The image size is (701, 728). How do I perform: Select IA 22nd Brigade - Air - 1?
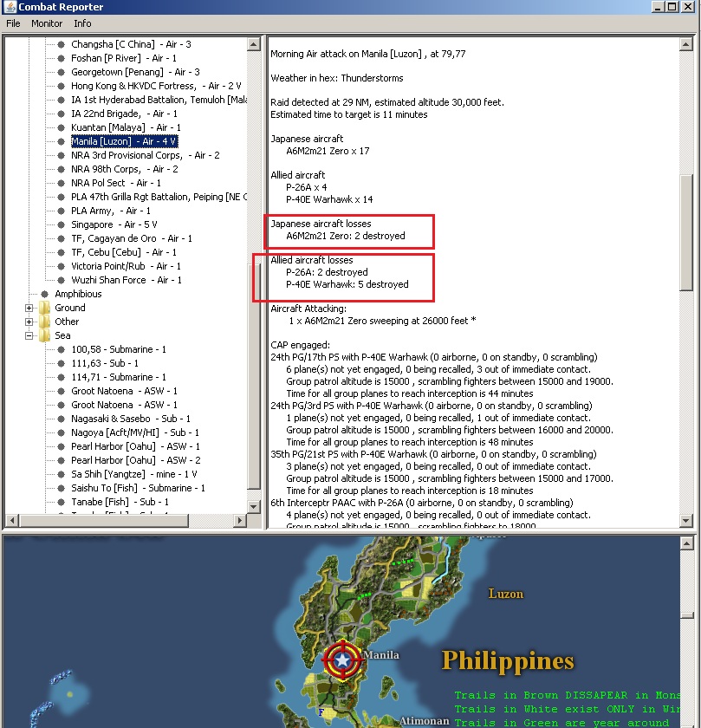tap(124, 114)
